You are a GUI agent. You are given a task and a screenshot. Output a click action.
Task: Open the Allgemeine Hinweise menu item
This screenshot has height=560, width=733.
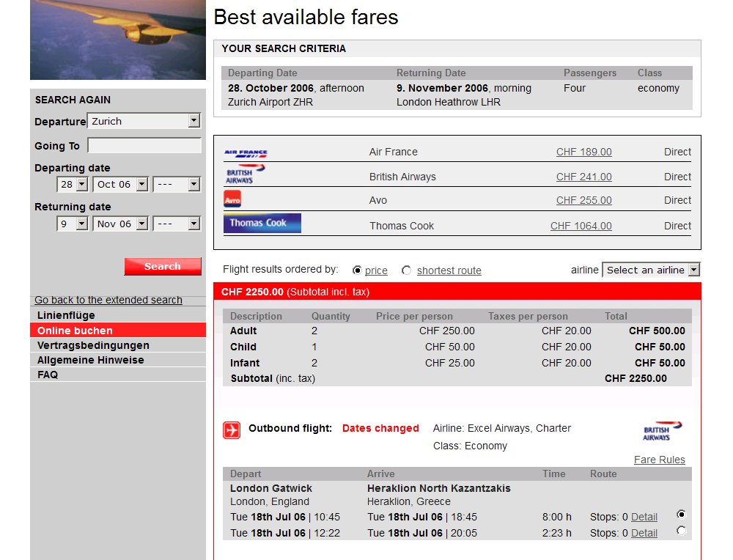pyautogui.click(x=118, y=360)
